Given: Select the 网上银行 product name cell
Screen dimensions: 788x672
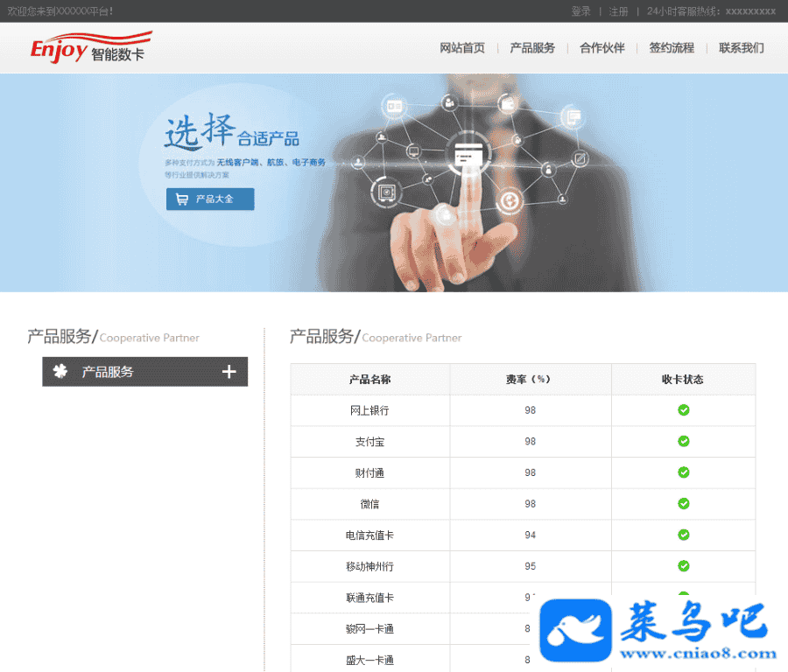Looking at the screenshot, I should tap(369, 410).
